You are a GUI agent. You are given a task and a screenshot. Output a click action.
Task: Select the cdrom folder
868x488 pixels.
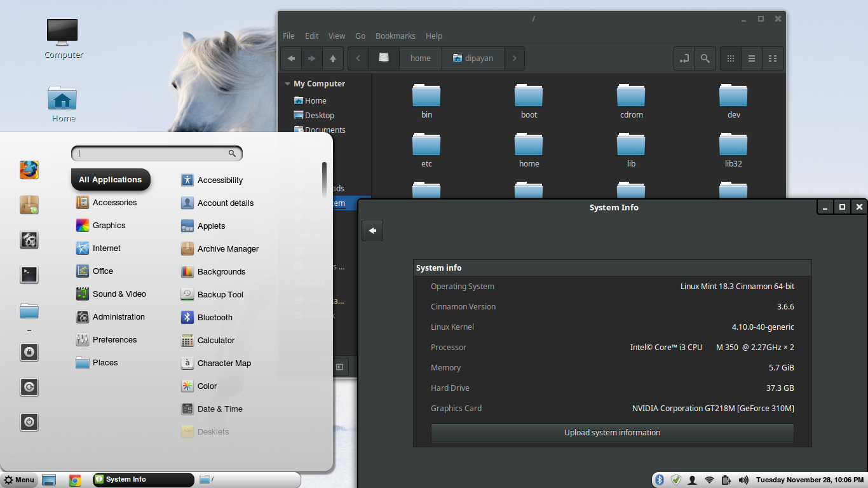tap(631, 101)
